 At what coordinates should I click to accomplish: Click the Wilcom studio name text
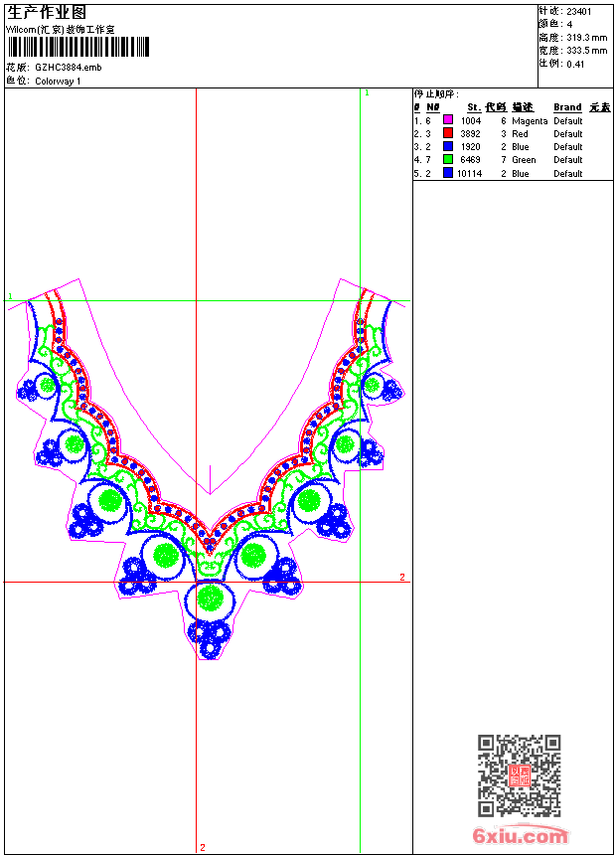click(x=61, y=30)
